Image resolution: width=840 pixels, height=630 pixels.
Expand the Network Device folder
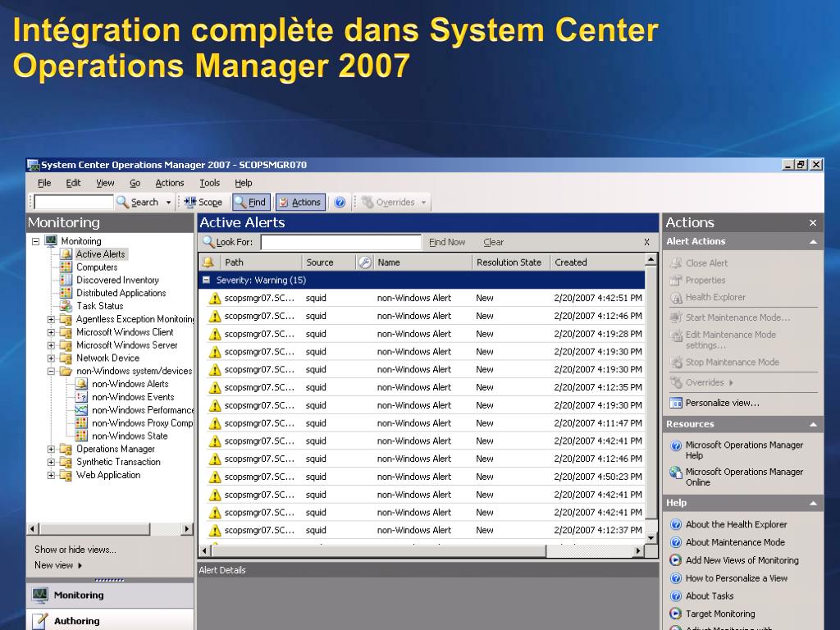pos(51,358)
